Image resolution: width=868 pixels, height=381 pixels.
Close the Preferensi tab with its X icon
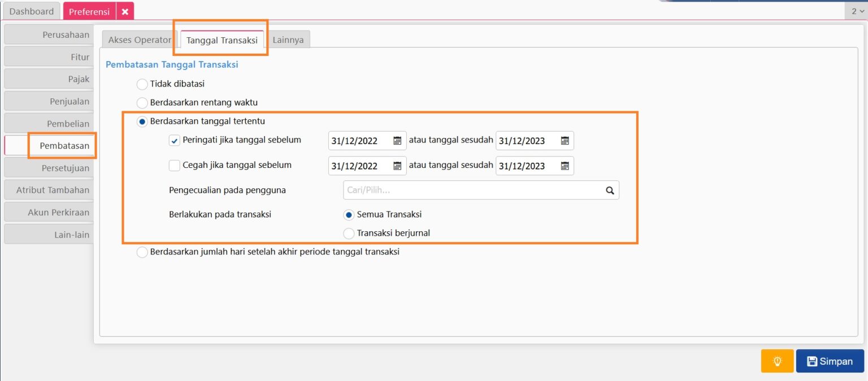click(x=124, y=11)
